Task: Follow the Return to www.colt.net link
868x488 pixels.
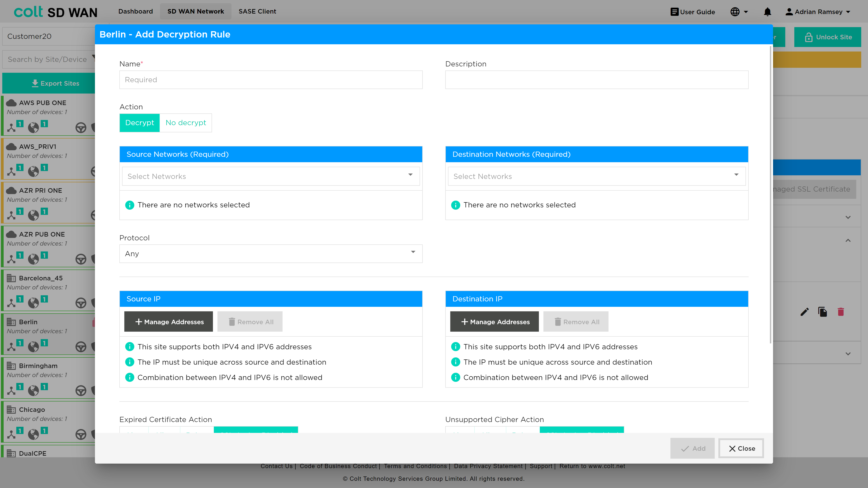Action: [592, 466]
